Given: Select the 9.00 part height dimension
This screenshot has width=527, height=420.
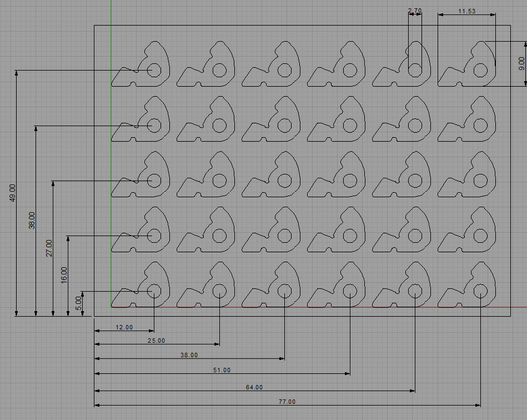Looking at the screenshot, I should click(521, 62).
